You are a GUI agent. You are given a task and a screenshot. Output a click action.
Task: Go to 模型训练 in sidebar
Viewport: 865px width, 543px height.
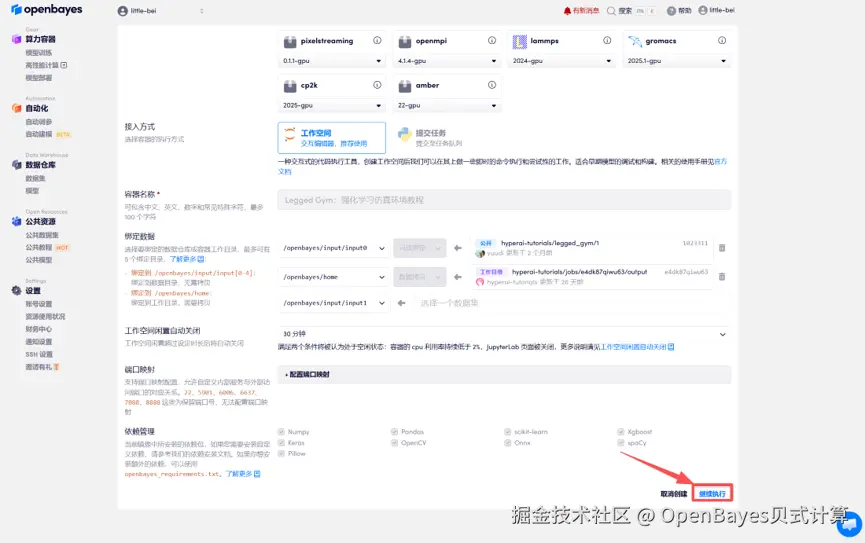pos(39,52)
